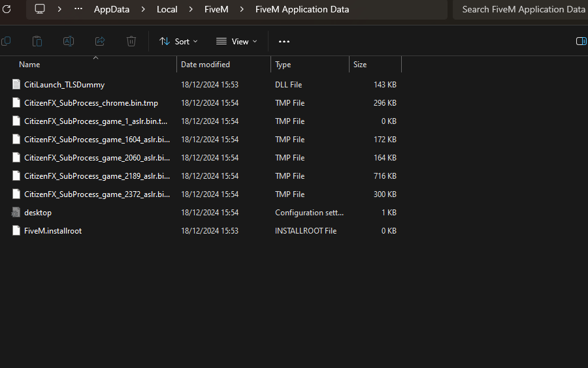Go to the Local folder breadcrumb
This screenshot has height=368, width=588.
[167, 9]
